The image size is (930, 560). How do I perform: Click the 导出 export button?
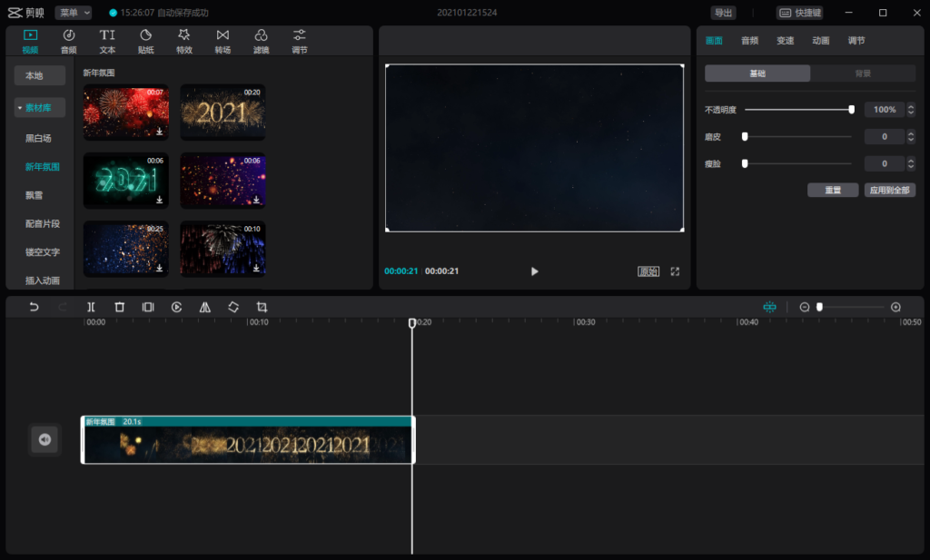tap(723, 13)
